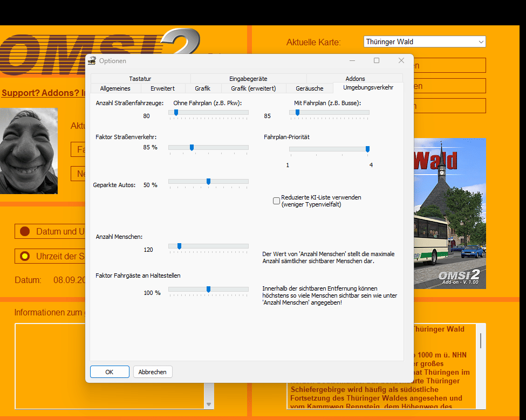Open the Addons tab
Image resolution: width=526 pixels, height=420 pixels.
click(x=356, y=79)
